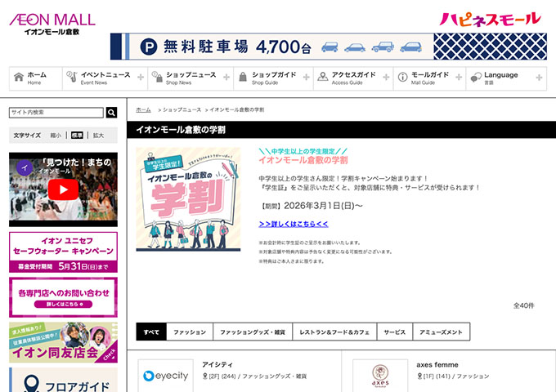The height and width of the screenshot is (392, 556).
Task: Select the ファッション filter tab
Action: pyautogui.click(x=190, y=332)
